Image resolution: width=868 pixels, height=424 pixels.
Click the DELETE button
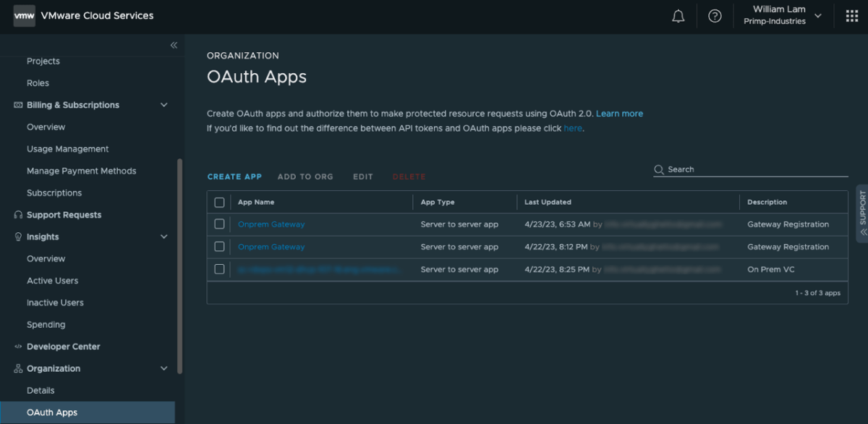click(409, 177)
